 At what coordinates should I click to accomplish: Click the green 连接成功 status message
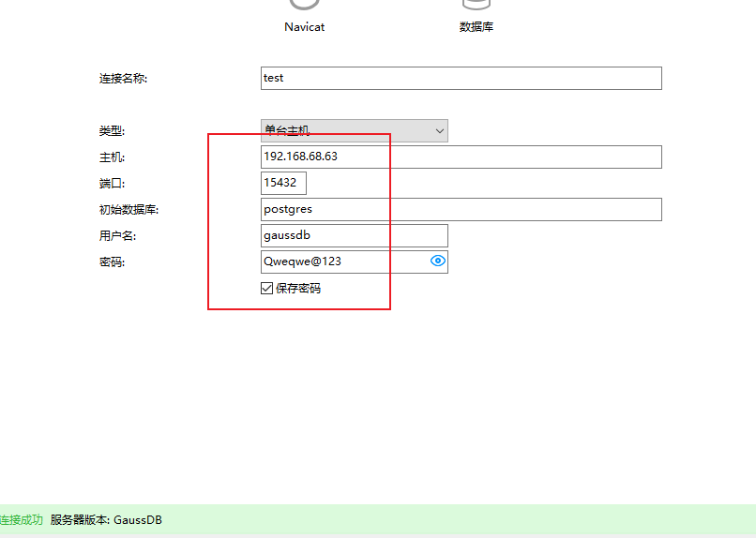pyautogui.click(x=21, y=520)
